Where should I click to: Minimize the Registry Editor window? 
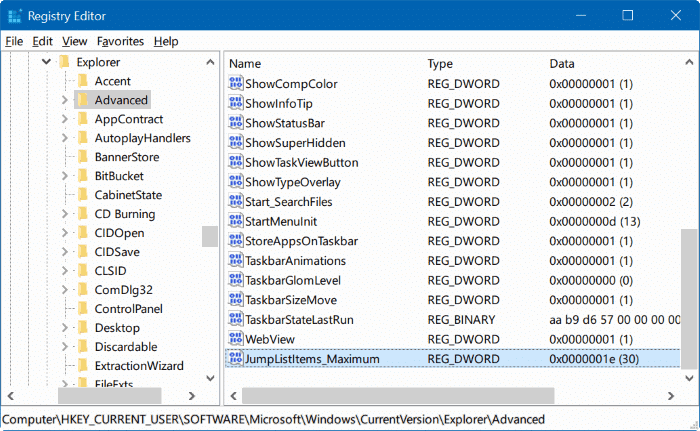click(x=581, y=15)
